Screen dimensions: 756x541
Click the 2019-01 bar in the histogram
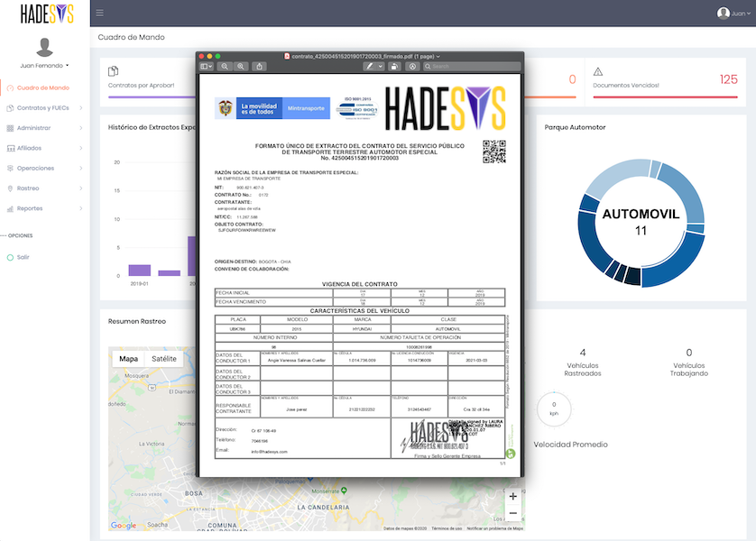pos(139,270)
